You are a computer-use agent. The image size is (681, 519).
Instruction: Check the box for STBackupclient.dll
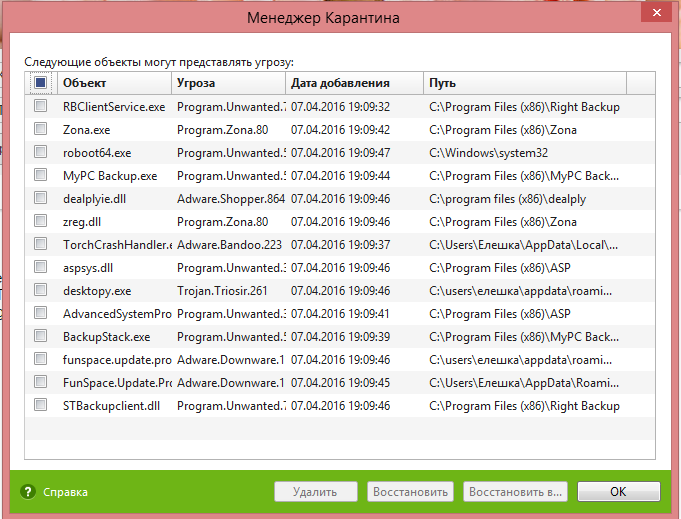click(40, 405)
